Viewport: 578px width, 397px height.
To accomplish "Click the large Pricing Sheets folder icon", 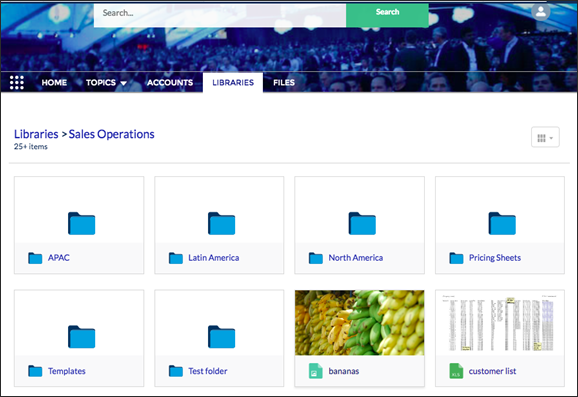I will coord(502,223).
